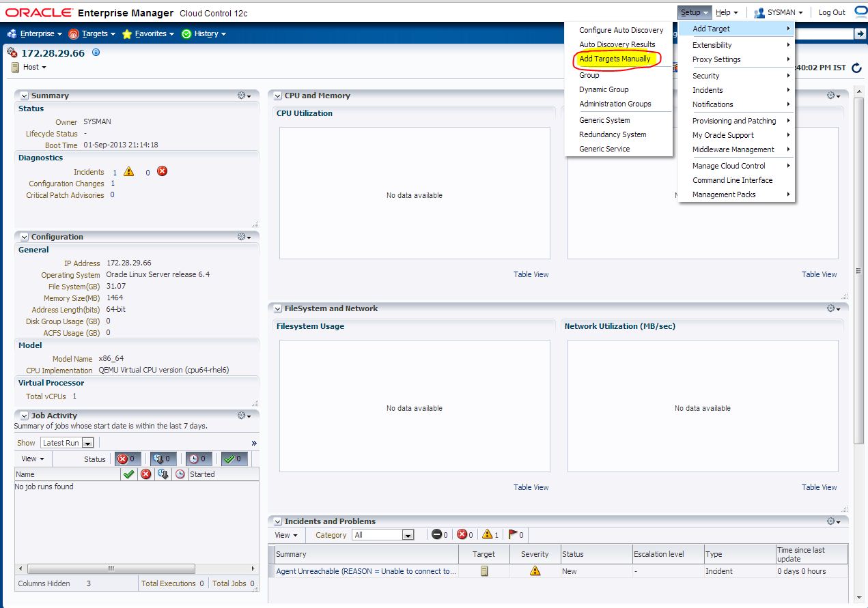Click the Log Out link
This screenshot has height=608, width=868.
(832, 12)
